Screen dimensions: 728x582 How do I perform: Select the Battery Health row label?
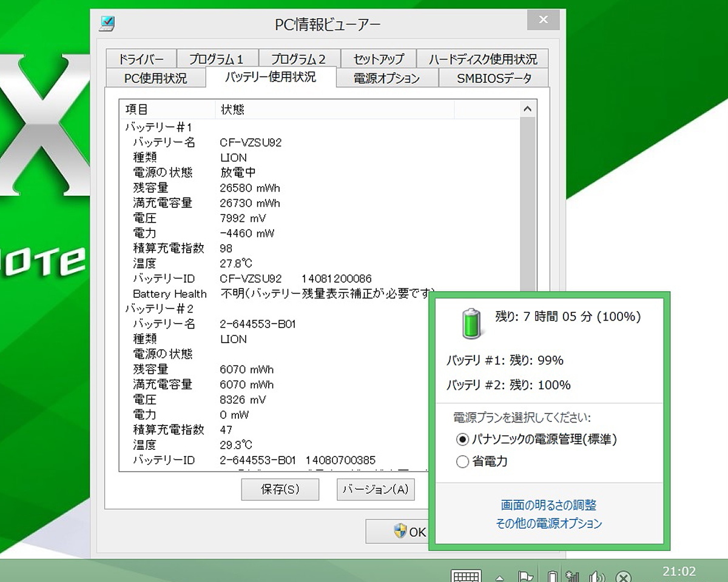pyautogui.click(x=170, y=294)
